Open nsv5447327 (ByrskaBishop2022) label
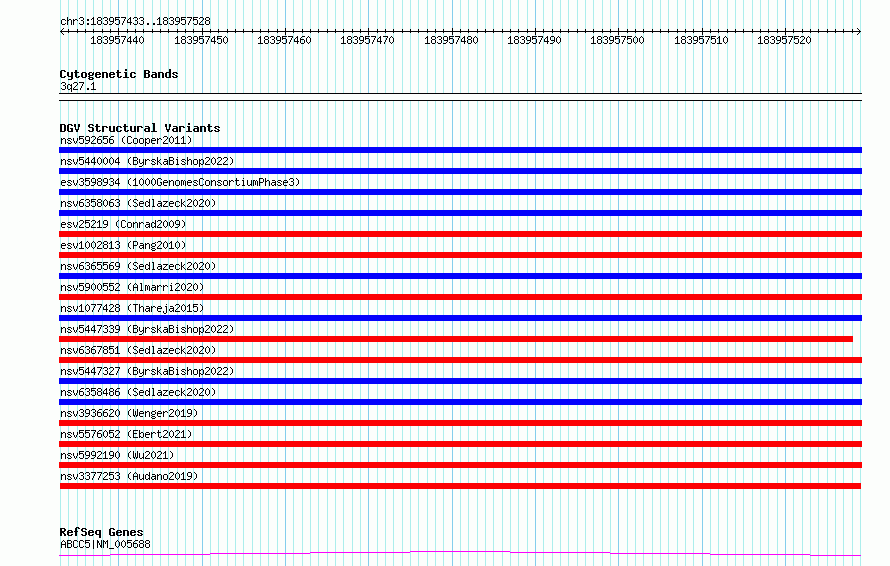The width and height of the screenshot is (890, 566). coord(147,371)
